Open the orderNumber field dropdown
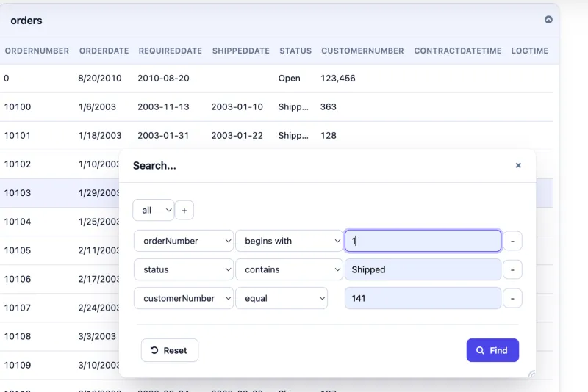 click(184, 241)
